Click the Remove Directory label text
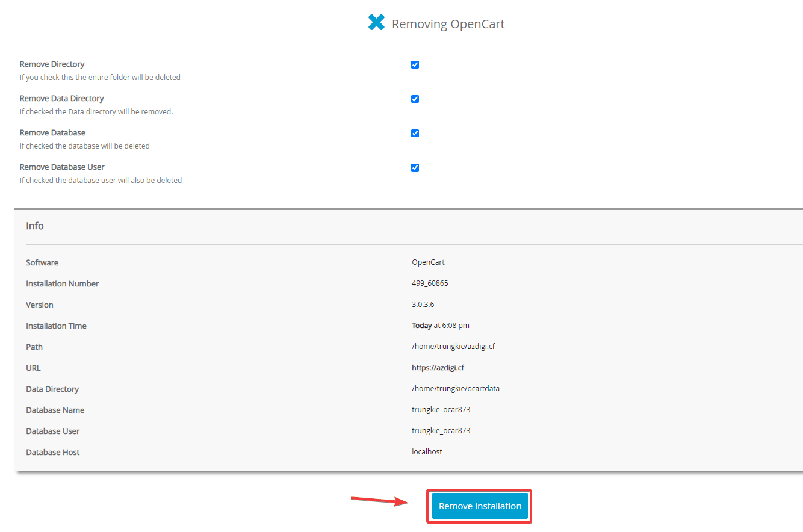 click(52, 64)
